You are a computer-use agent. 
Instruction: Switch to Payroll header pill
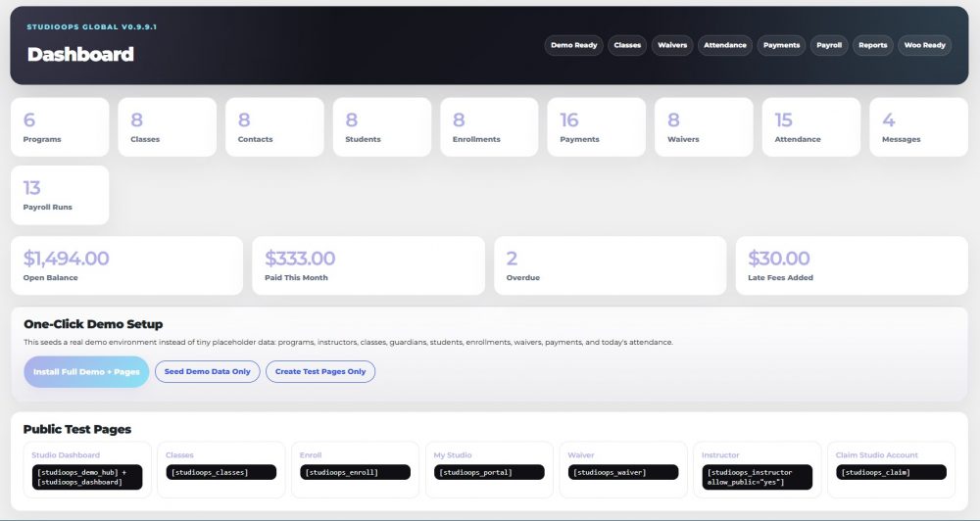point(829,45)
